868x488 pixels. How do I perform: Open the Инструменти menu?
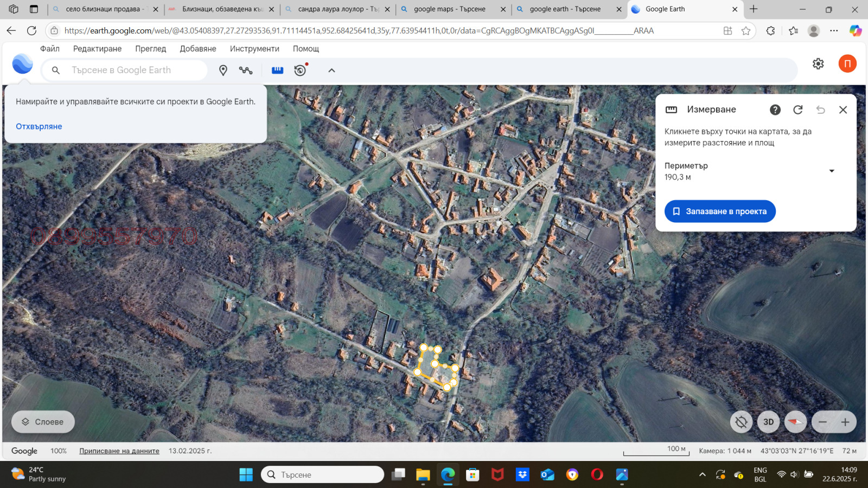click(x=254, y=49)
